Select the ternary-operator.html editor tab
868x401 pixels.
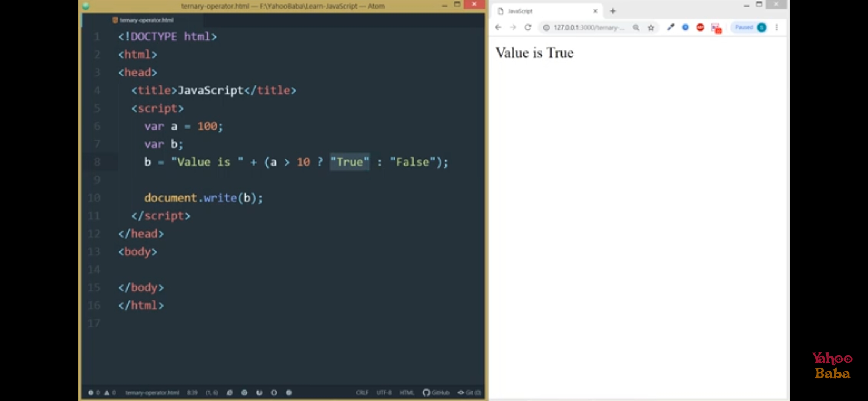click(x=143, y=20)
